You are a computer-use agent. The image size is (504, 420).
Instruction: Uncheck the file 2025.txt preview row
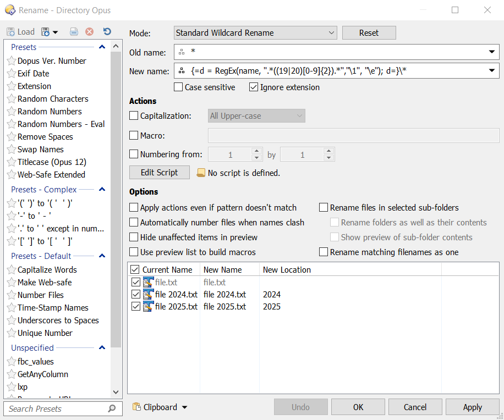pyautogui.click(x=136, y=306)
